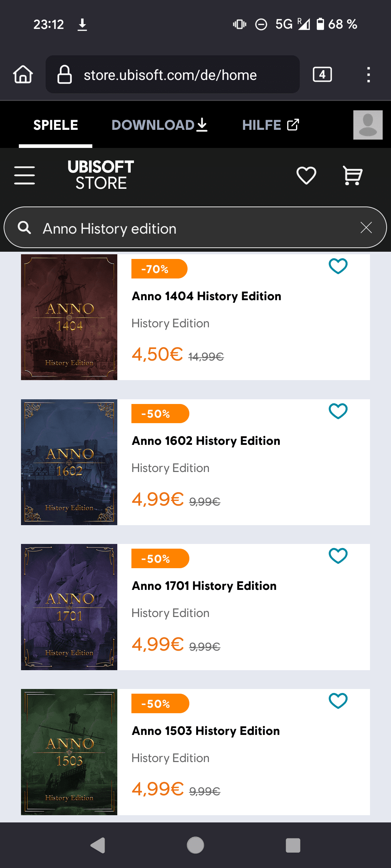Select the SPIELE tab
The width and height of the screenshot is (391, 868).
56,125
